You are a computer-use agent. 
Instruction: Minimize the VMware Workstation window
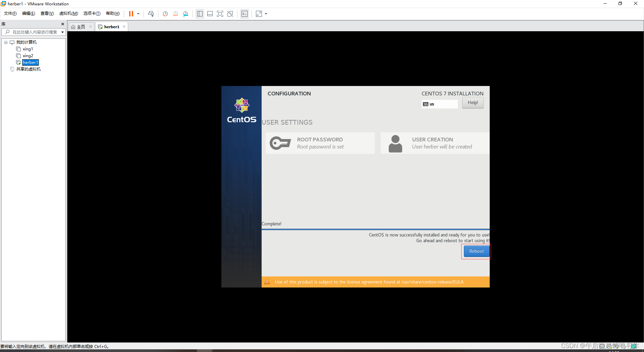point(605,4)
